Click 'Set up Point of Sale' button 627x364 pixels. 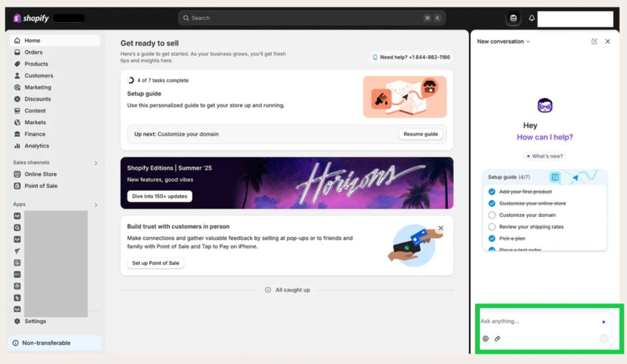(156, 263)
